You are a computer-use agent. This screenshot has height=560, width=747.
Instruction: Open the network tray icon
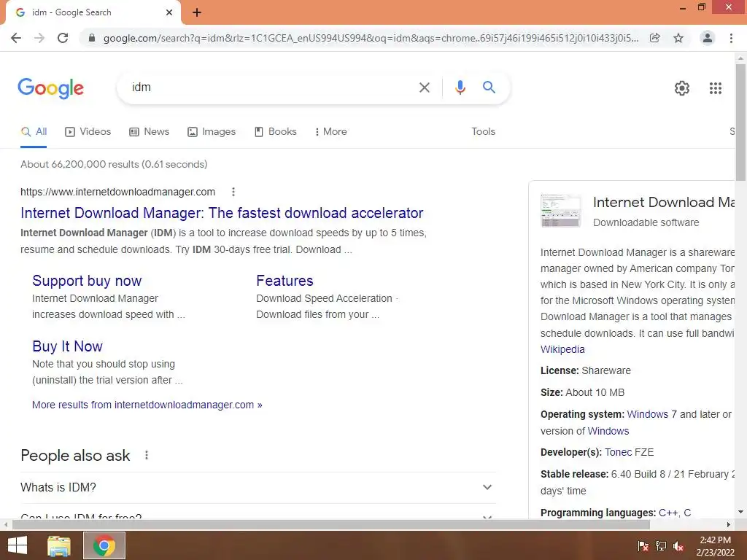pos(661,546)
